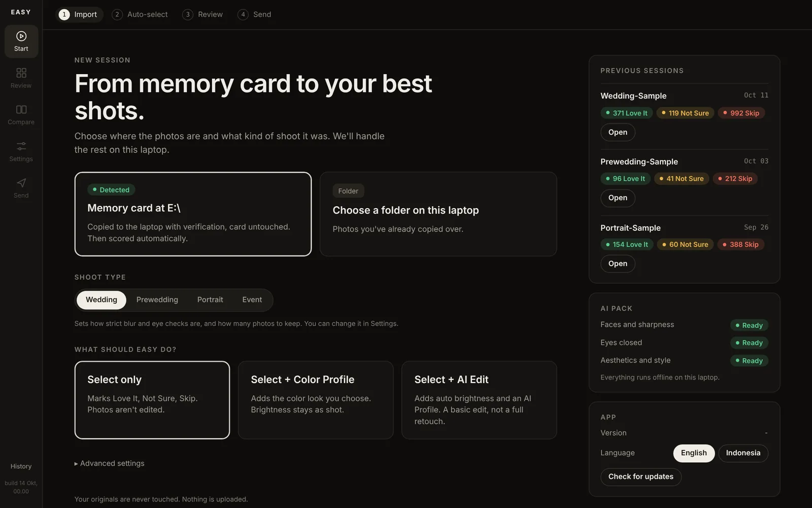This screenshot has height=508, width=812.
Task: Click the Wedding-Sample session title
Action: tap(633, 96)
